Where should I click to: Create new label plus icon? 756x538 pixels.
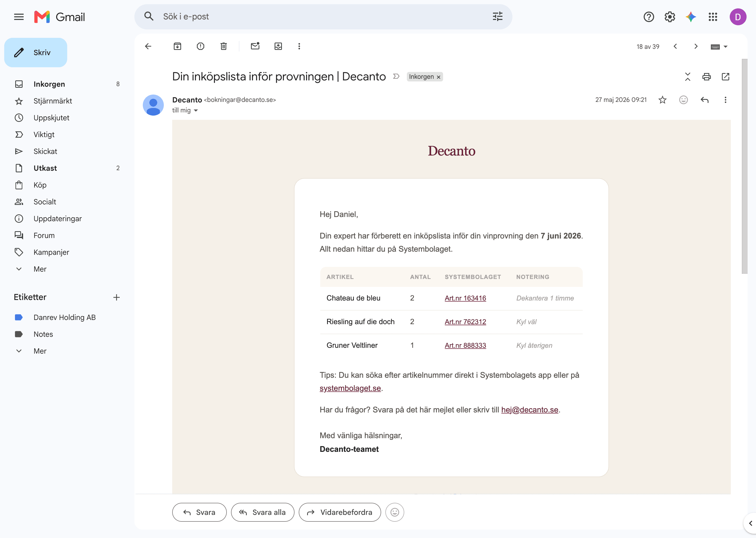coord(117,297)
